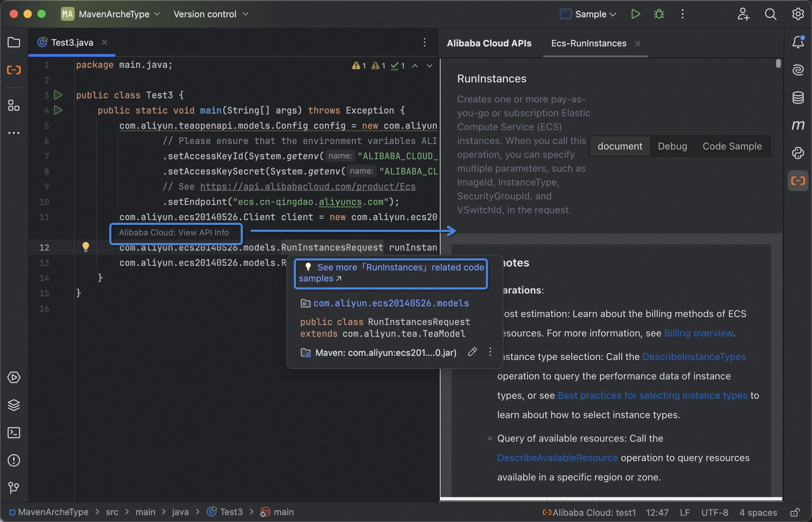
Task: Switch to the Alibaba Cloud APIs tab
Action: click(489, 43)
